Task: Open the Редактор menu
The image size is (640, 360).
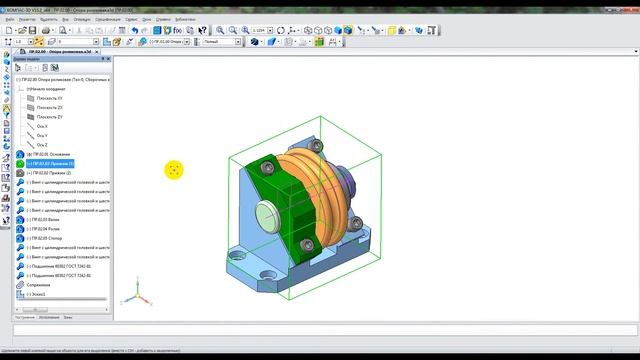Action: 27,19
